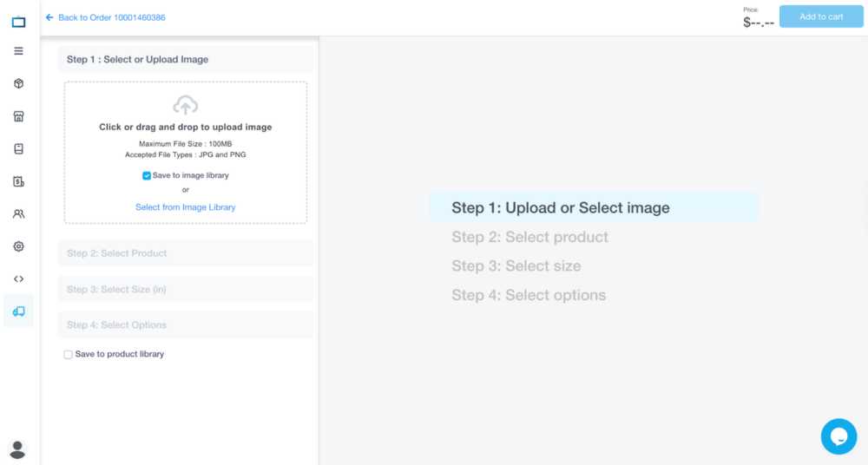The image size is (868, 465).
Task: Open the live chat bubble
Action: pyautogui.click(x=838, y=436)
